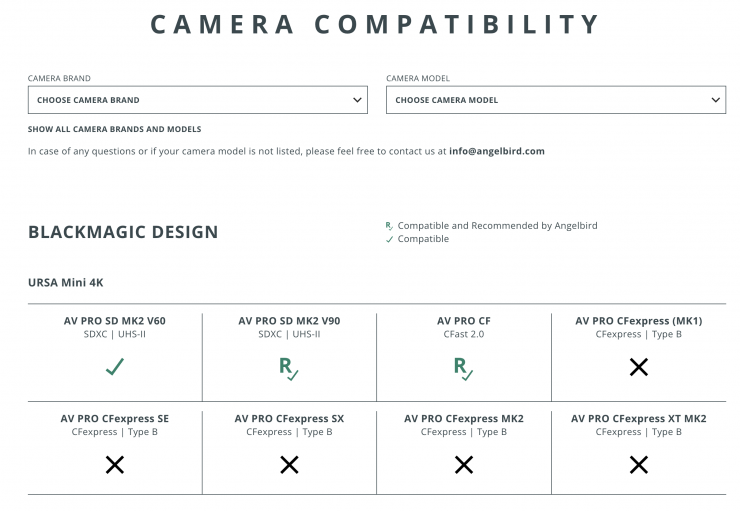
Task: Open the Choose Camera Model dropdown
Action: pos(548,100)
